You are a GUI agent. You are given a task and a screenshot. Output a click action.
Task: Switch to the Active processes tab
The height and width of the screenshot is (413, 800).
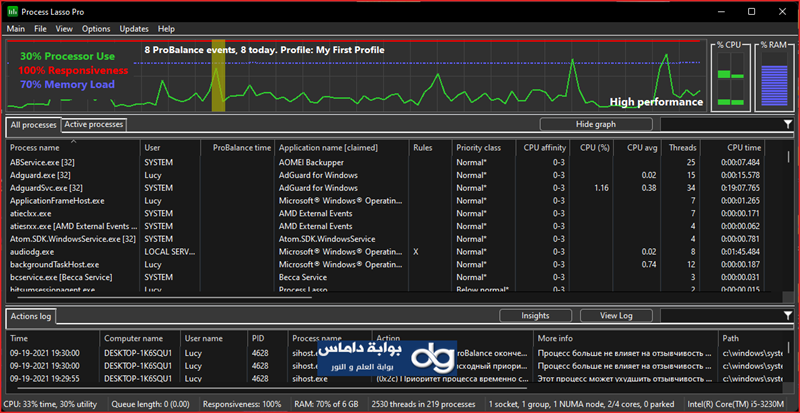(x=93, y=124)
